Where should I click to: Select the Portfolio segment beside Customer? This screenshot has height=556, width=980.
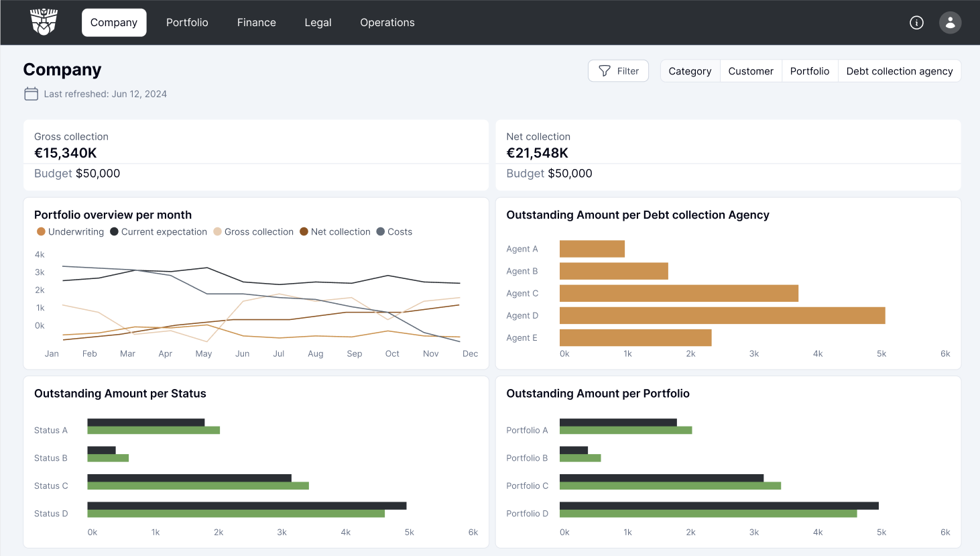pyautogui.click(x=810, y=71)
